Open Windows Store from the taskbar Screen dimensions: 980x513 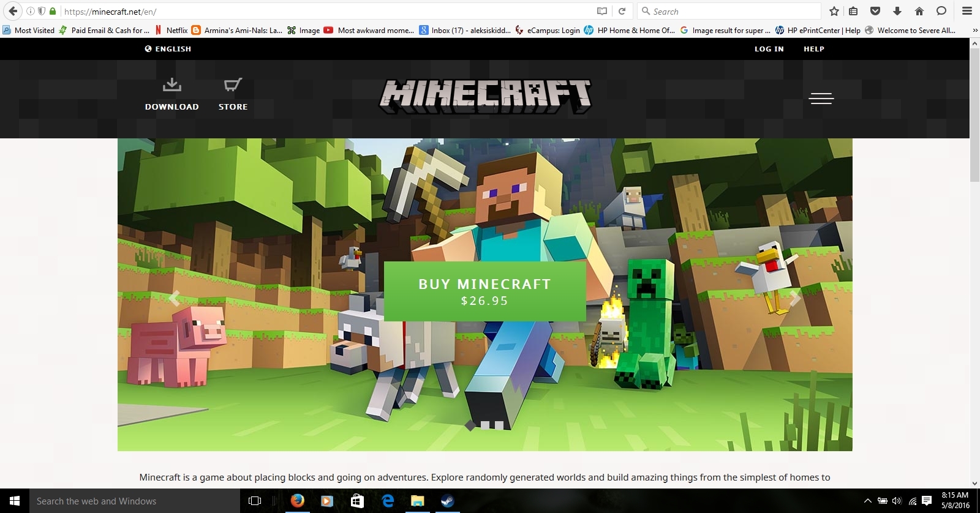[x=357, y=501]
